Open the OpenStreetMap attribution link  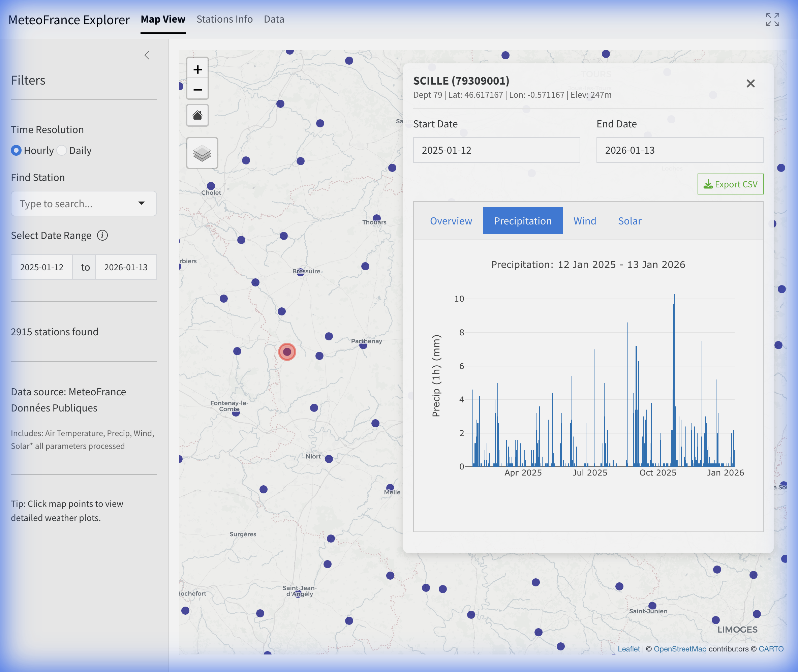pos(680,649)
